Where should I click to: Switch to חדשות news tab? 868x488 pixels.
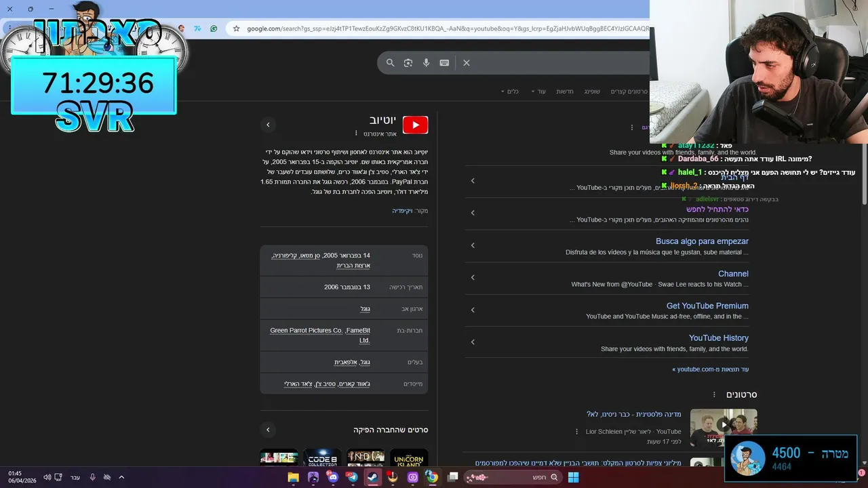click(x=565, y=91)
